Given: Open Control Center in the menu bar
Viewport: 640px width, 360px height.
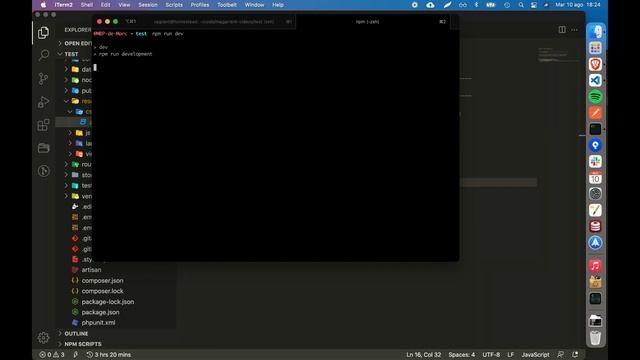Looking at the screenshot, I should coord(533,5).
